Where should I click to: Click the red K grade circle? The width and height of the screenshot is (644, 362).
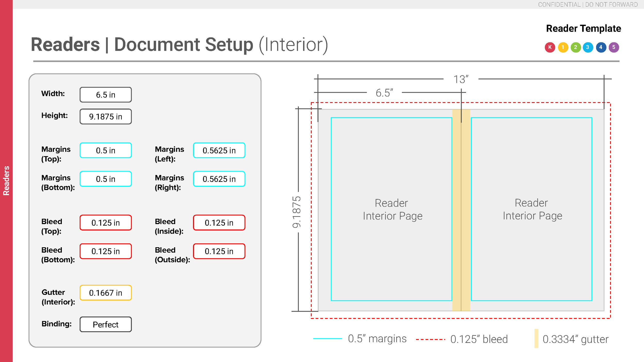click(550, 47)
